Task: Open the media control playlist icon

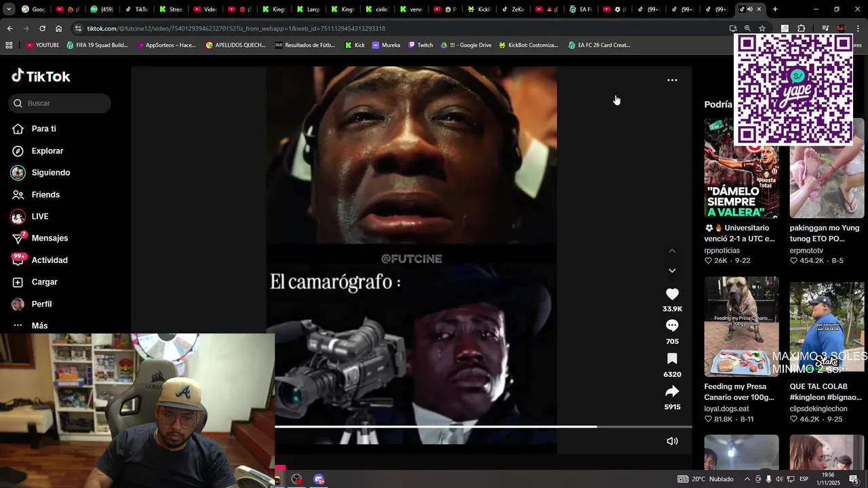Action: coord(825,28)
